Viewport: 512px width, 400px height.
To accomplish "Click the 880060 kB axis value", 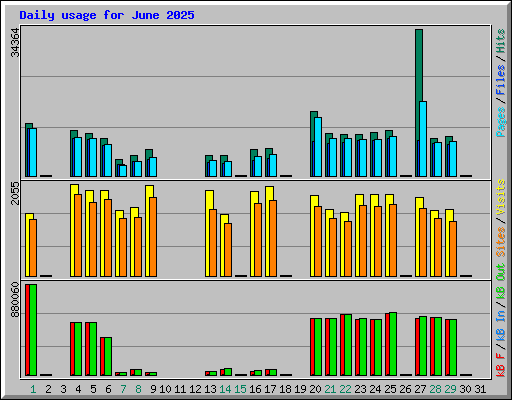I will coord(15,300).
